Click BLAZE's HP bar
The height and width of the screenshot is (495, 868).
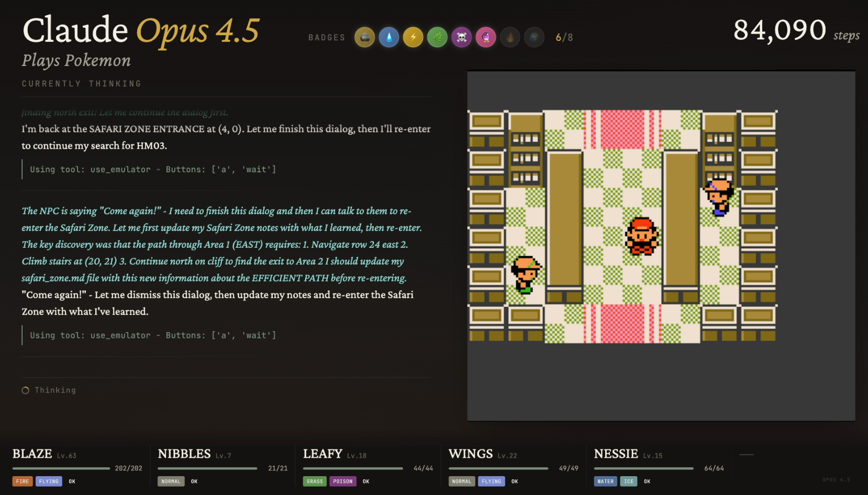tap(61, 468)
